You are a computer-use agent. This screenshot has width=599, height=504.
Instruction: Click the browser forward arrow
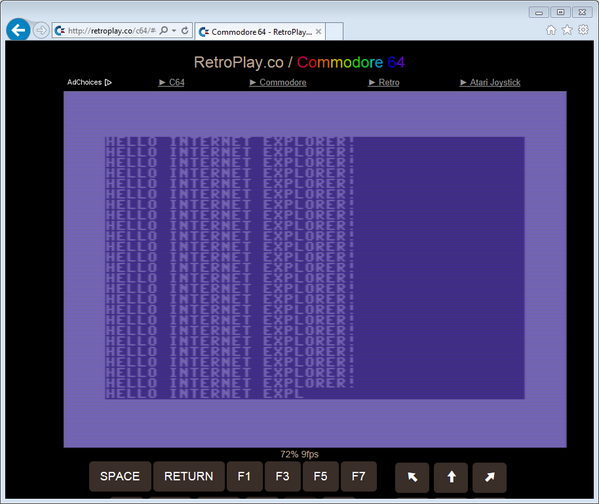[41, 30]
